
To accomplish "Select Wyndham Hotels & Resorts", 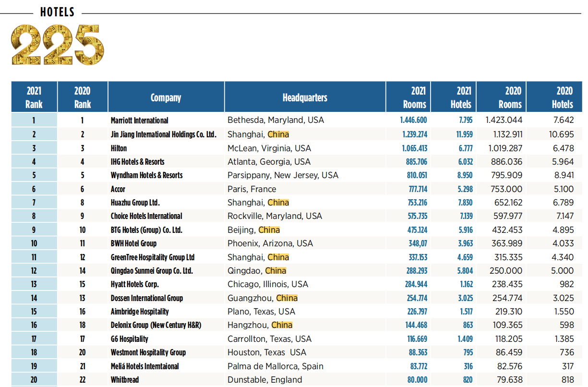I will pyautogui.click(x=147, y=175).
